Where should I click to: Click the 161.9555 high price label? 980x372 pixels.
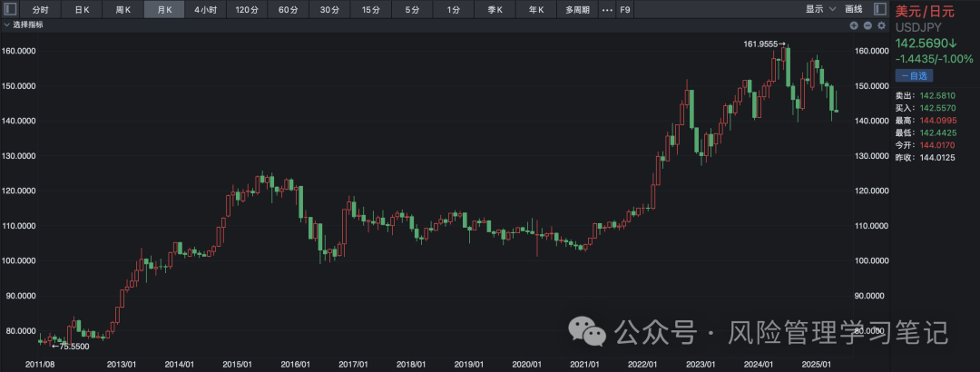tap(760, 44)
